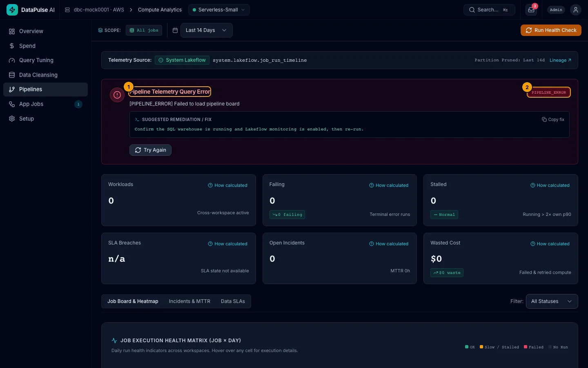Click the Try Again button
Screen dimensions: 588x368
coord(150,150)
